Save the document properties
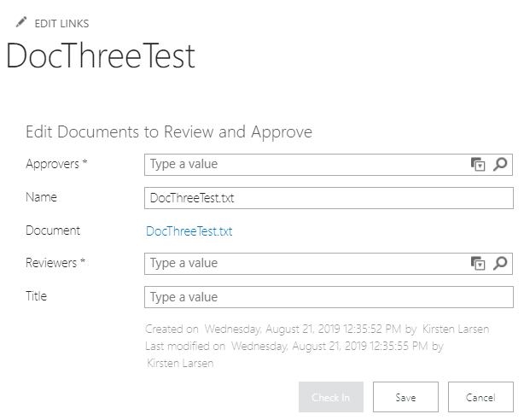Viewport: 524px width, 420px height. click(x=405, y=397)
